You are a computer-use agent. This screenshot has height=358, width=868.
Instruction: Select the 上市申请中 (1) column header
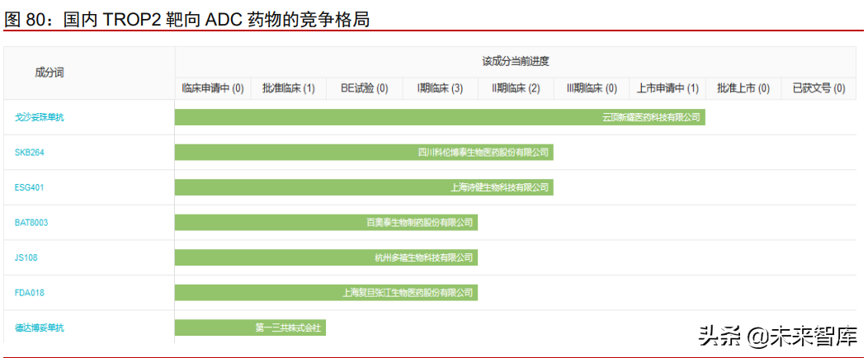668,88
